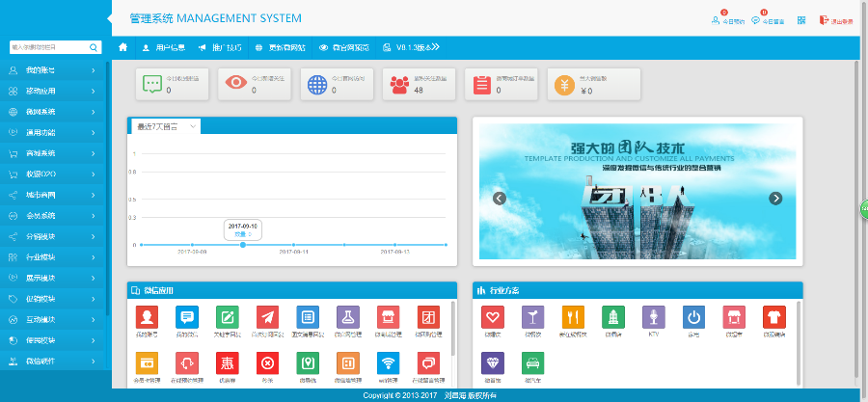Expand 分销模块 using its chevron arrow

point(94,236)
